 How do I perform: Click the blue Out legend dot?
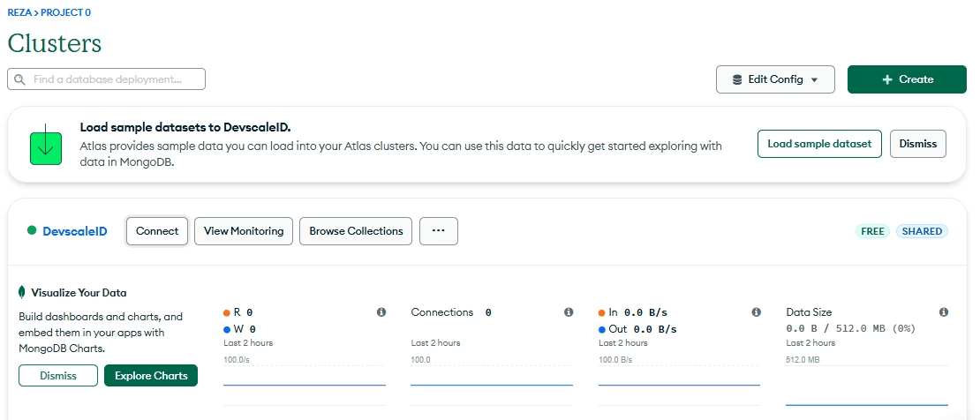[x=602, y=329]
